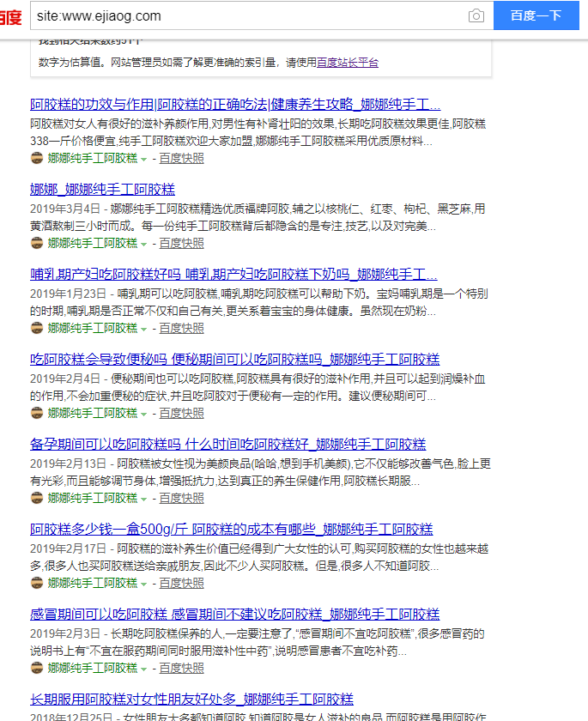Open result 娜娜_娜娜纯手工阿胶糕 title link

(102, 190)
